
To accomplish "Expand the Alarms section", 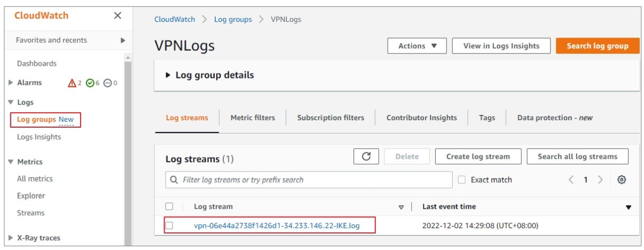I will (11, 83).
